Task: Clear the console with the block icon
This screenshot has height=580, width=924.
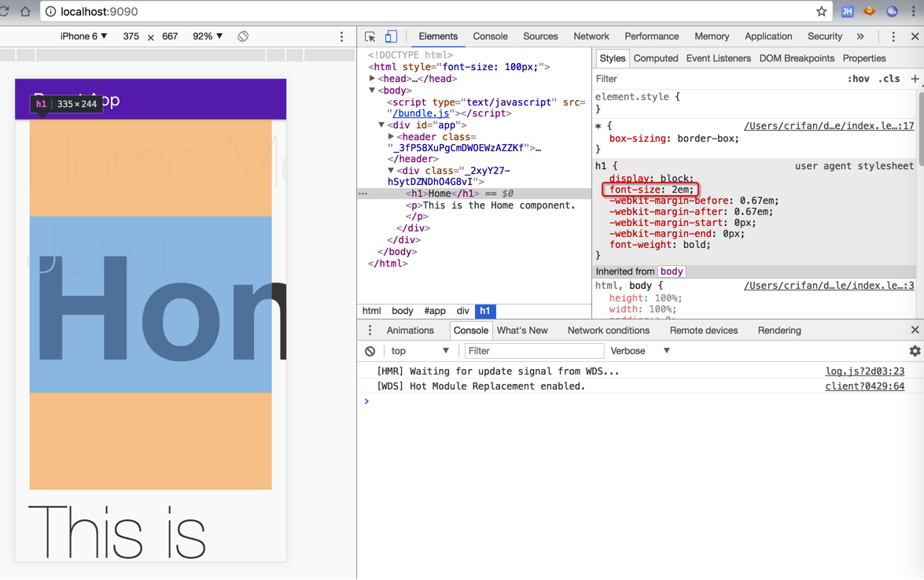Action: [370, 351]
